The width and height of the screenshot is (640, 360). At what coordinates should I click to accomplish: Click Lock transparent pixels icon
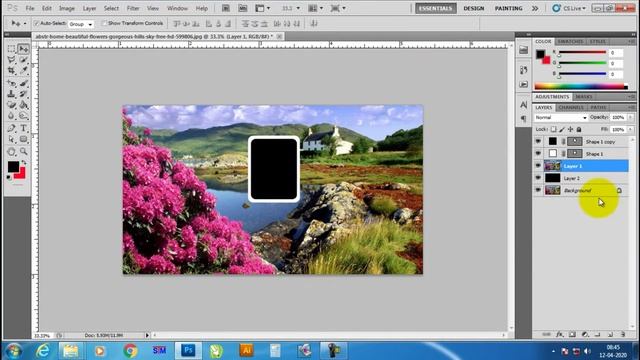pos(553,129)
